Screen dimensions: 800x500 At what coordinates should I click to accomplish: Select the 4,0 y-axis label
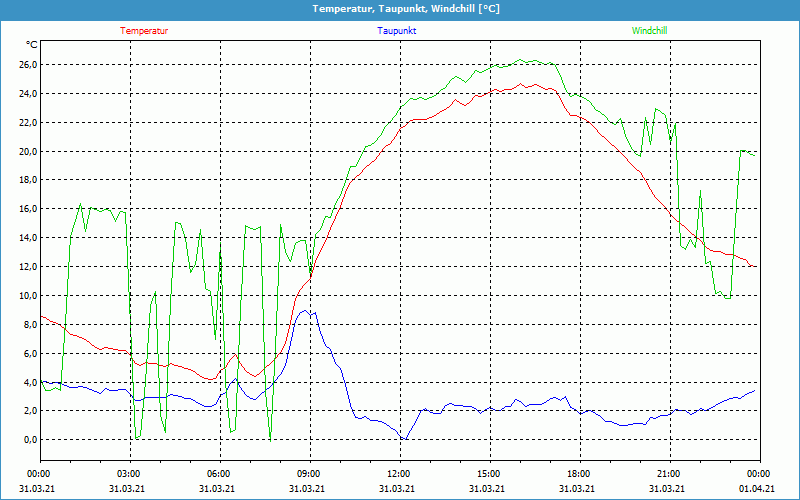29,383
